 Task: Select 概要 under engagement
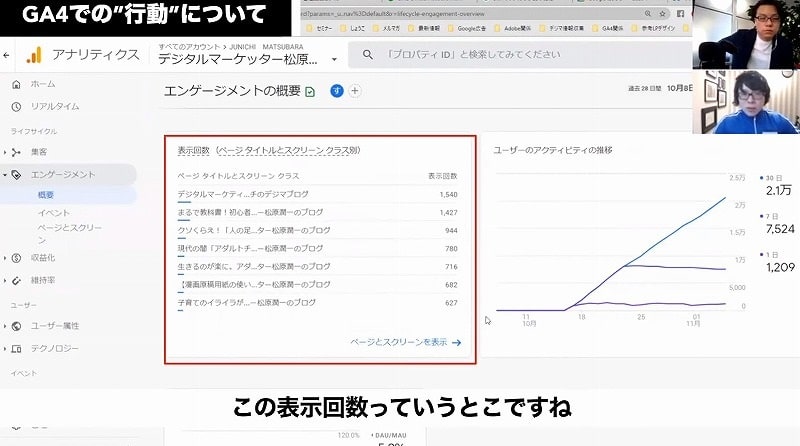(45, 195)
